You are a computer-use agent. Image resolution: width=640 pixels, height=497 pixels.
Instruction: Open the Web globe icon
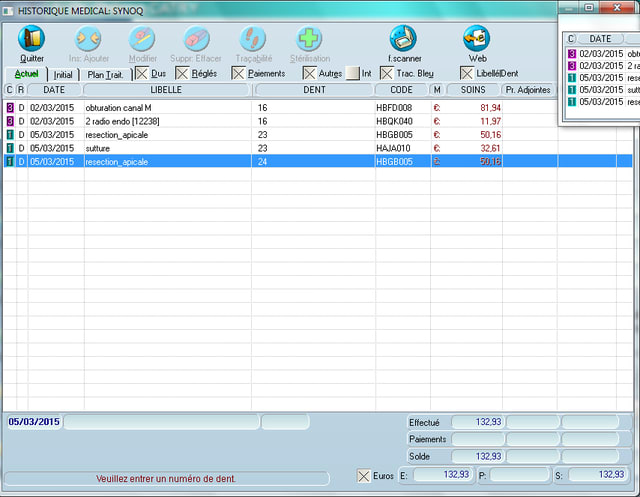click(x=477, y=40)
